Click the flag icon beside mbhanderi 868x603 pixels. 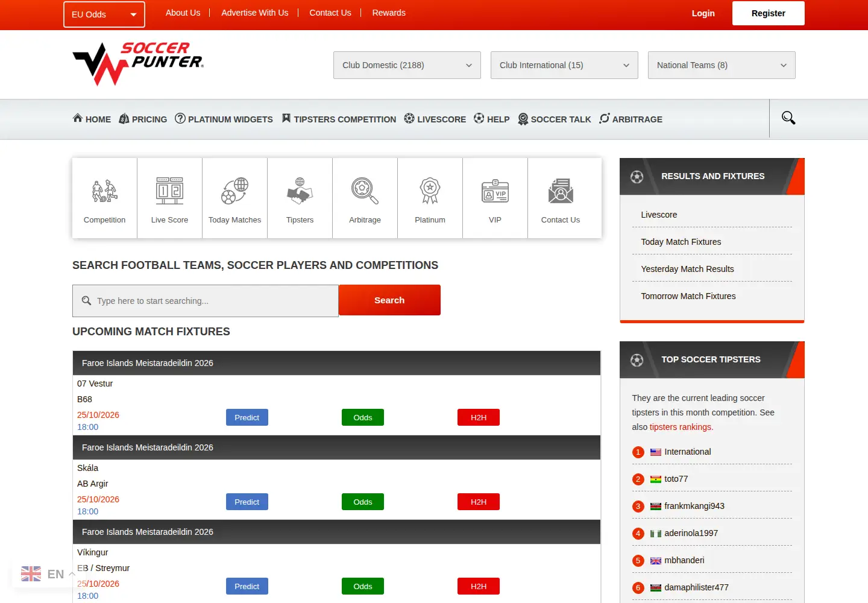pos(656,561)
